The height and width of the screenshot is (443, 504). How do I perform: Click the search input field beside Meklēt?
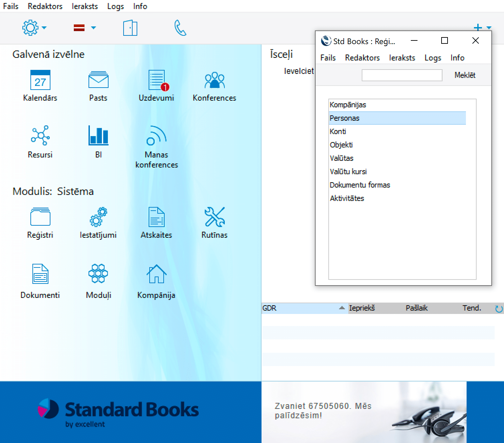pyautogui.click(x=402, y=75)
